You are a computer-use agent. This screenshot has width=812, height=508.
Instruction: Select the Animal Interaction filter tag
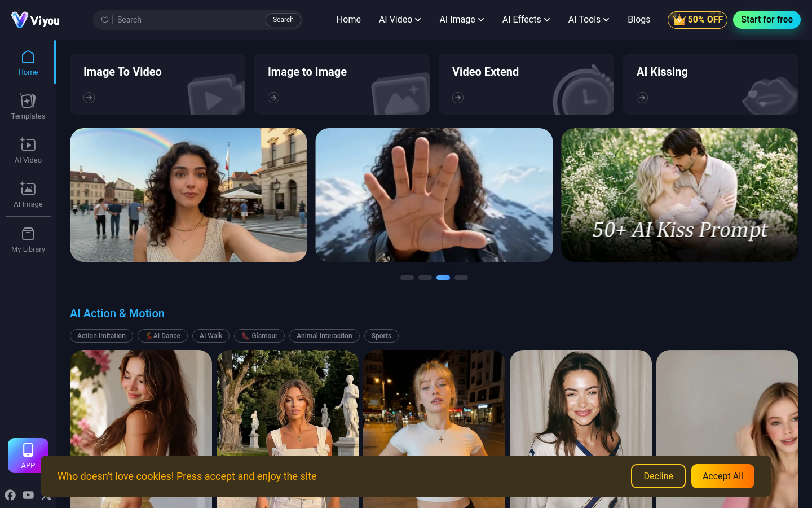coord(324,336)
